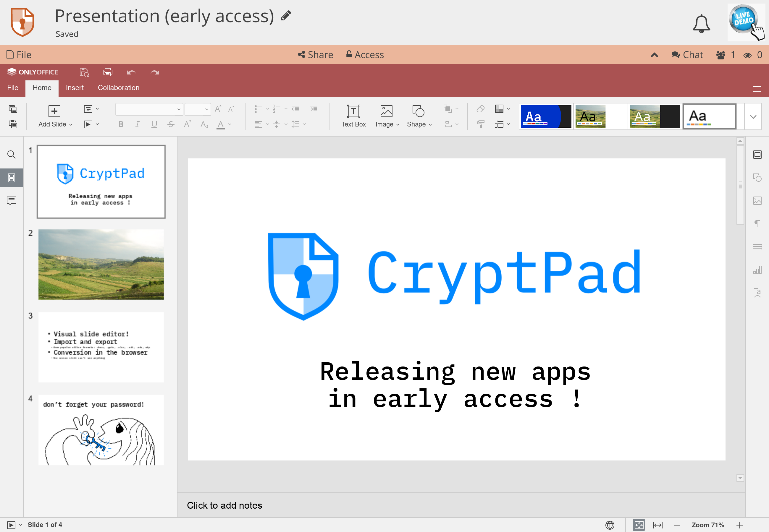Viewport: 769px width, 532px height.
Task: Click the Print icon
Action: (x=107, y=72)
